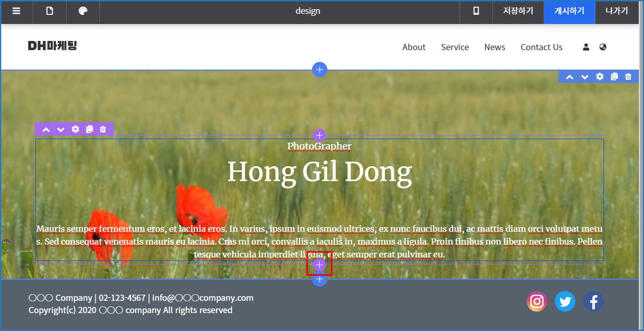Image resolution: width=644 pixels, height=331 pixels.
Task: Open settings gear in purple block toolbar
Action: tap(75, 129)
